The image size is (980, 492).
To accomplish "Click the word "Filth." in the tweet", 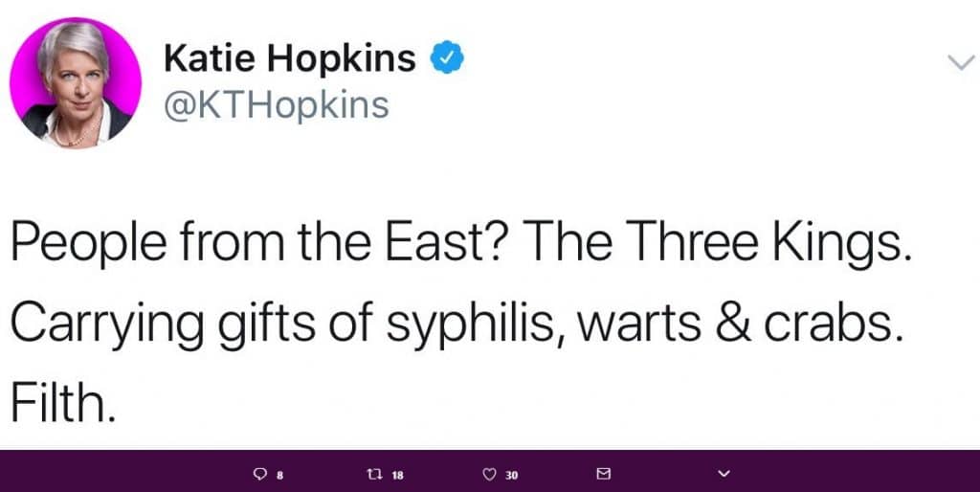I will tap(63, 403).
